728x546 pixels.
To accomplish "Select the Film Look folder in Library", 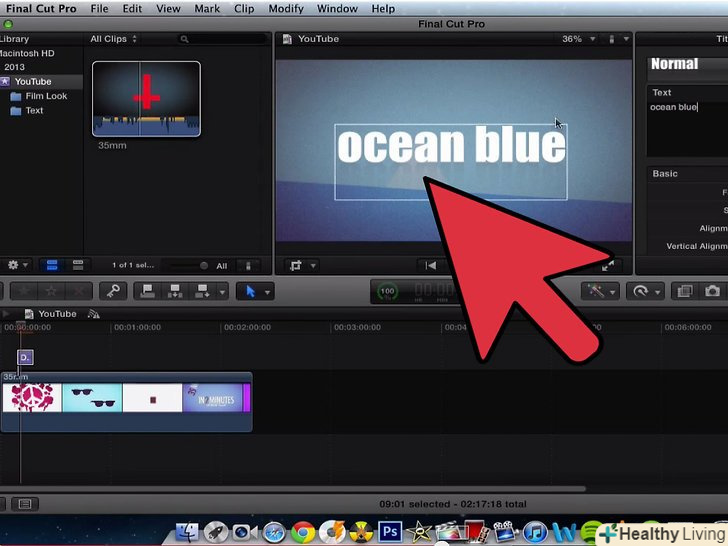I will point(46,96).
